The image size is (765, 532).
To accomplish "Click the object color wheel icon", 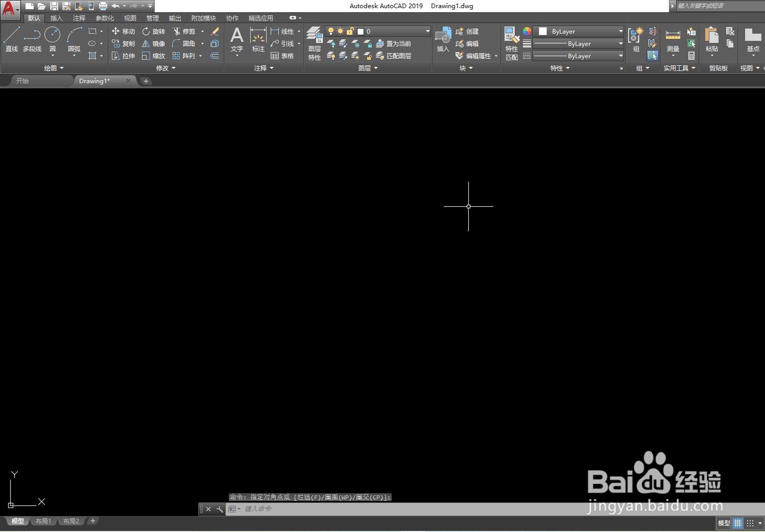I will pos(527,31).
